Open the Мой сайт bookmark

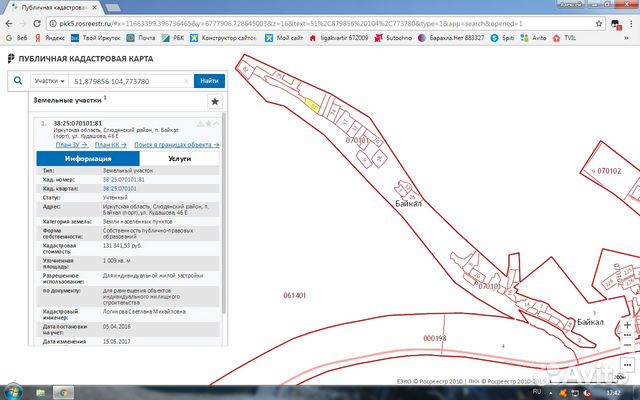pos(284,38)
